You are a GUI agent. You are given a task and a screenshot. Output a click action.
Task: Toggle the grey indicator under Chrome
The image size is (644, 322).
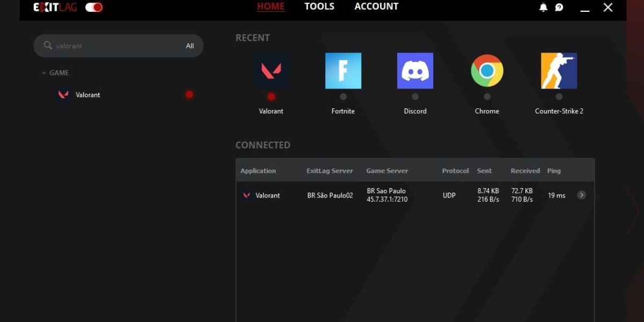point(487,97)
